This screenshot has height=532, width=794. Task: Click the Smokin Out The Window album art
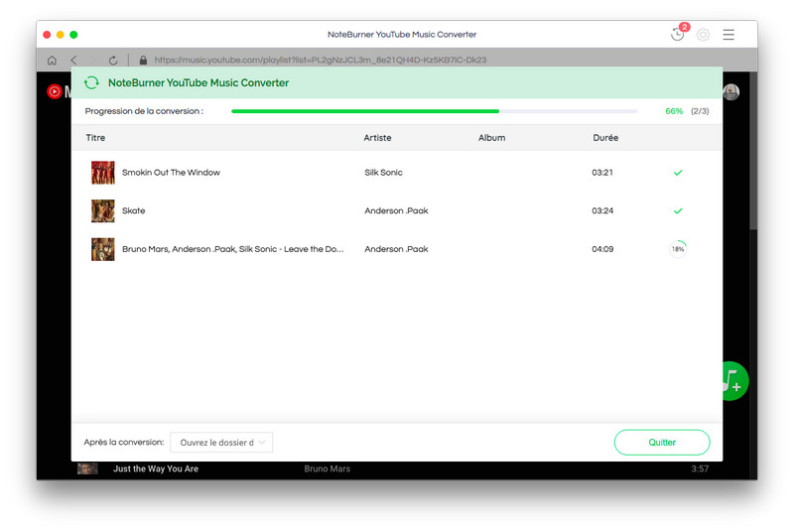tap(103, 173)
